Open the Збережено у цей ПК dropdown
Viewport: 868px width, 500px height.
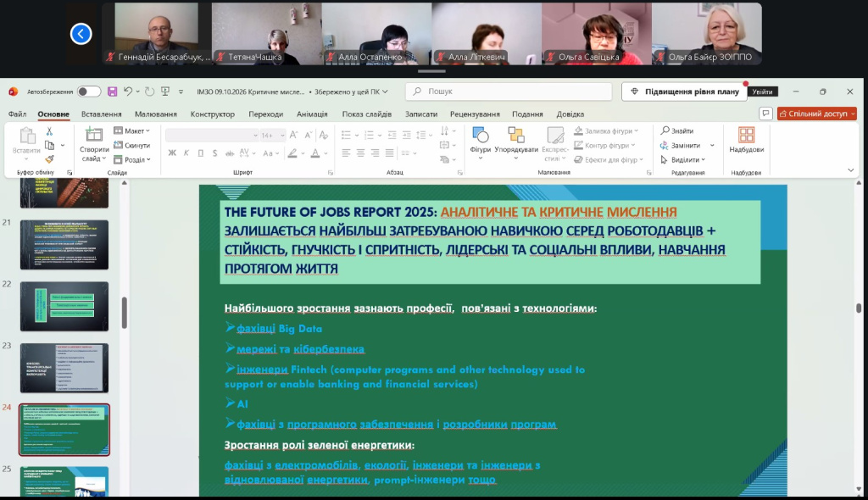click(351, 92)
